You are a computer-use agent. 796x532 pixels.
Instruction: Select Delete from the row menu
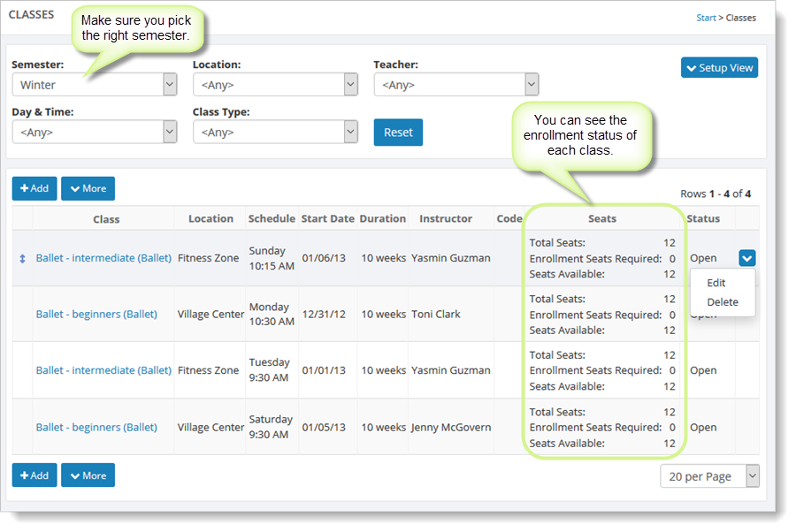(x=723, y=302)
